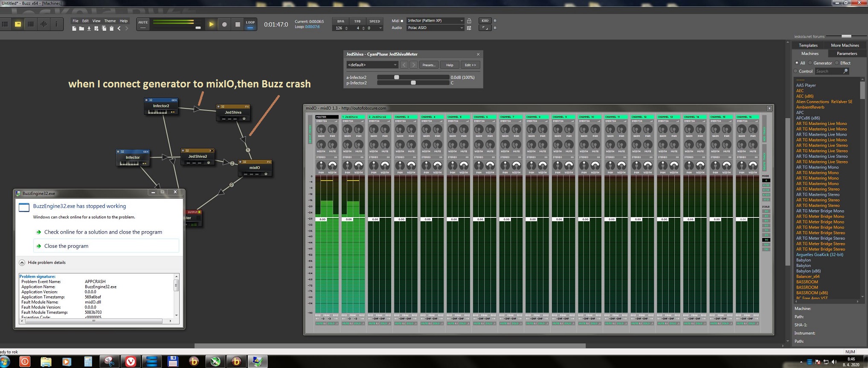Switch to the More Machines tab
Image resolution: width=868 pixels, height=368 pixels.
845,45
